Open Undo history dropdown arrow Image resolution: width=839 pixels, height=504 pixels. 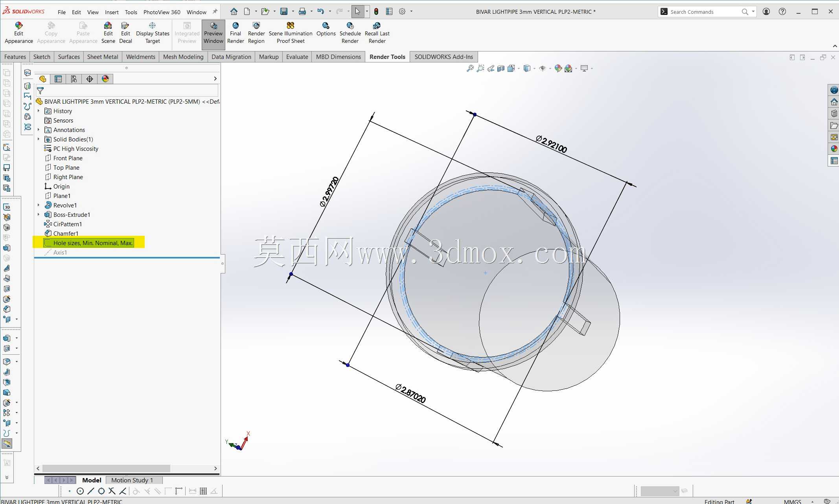[x=330, y=11]
